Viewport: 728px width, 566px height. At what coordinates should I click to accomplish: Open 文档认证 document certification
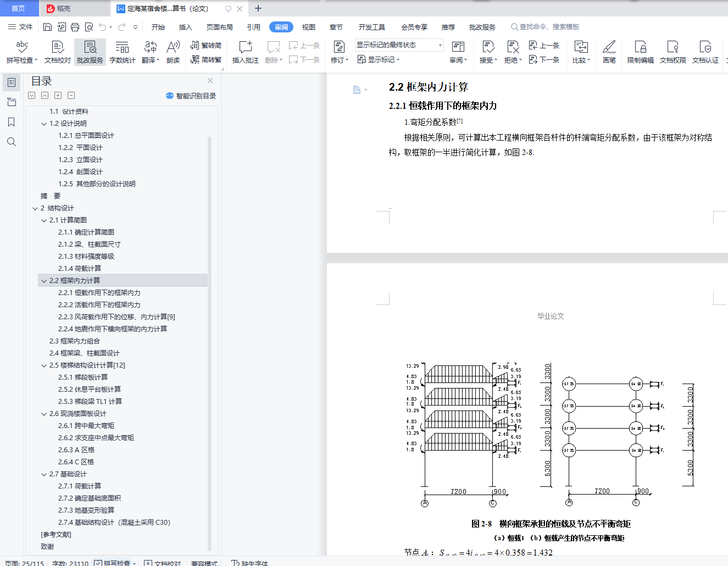click(705, 52)
